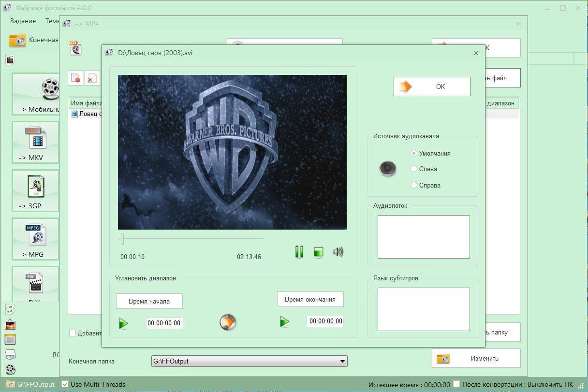Viewport: 588px width, 392px height.
Task: Open the Конечная папка dropdown in MP4 window
Action: pyautogui.click(x=342, y=361)
